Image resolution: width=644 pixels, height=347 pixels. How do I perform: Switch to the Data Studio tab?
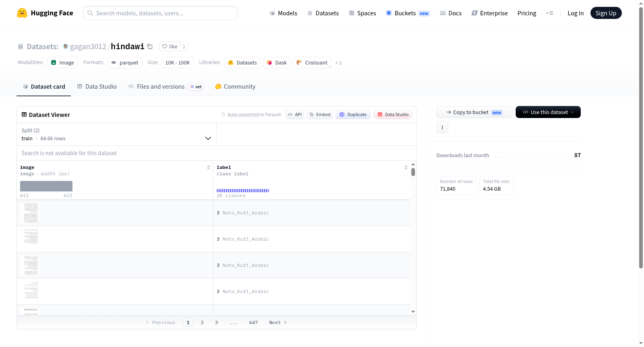click(97, 86)
